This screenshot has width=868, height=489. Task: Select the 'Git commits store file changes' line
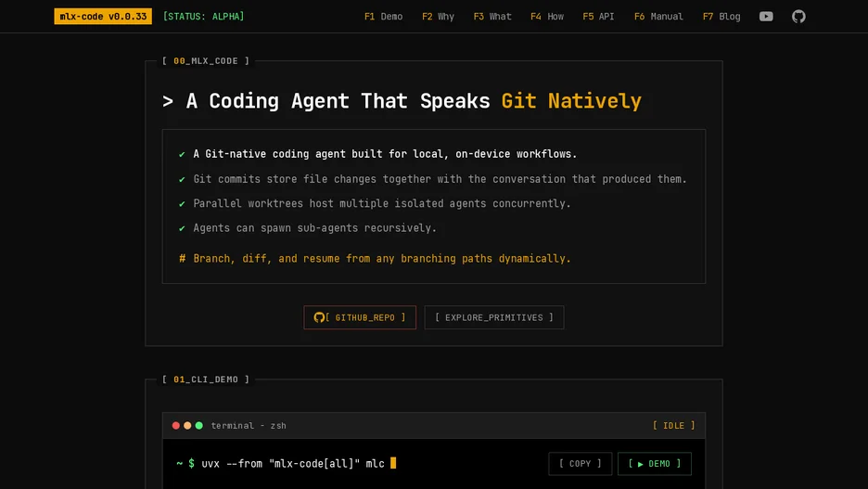(440, 179)
